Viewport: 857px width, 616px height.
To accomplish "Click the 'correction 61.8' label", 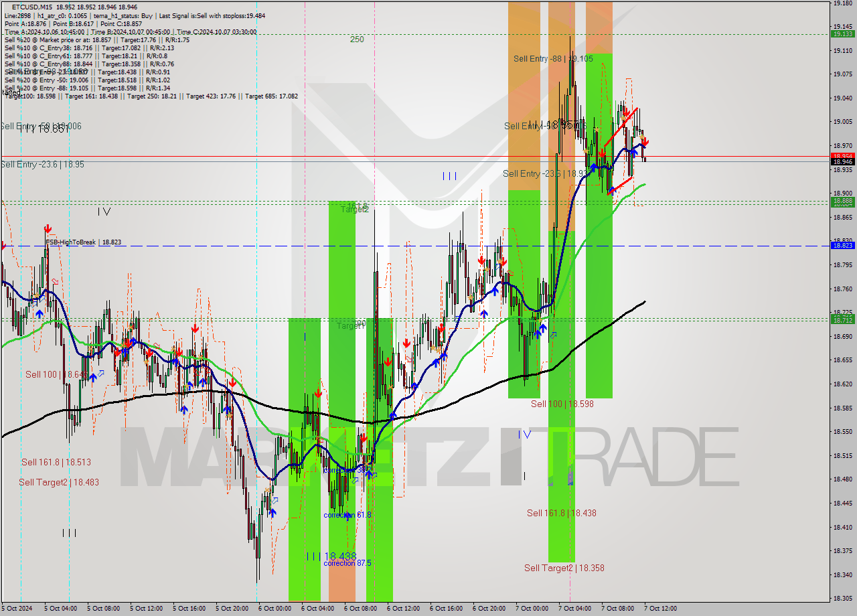I will coord(347,515).
